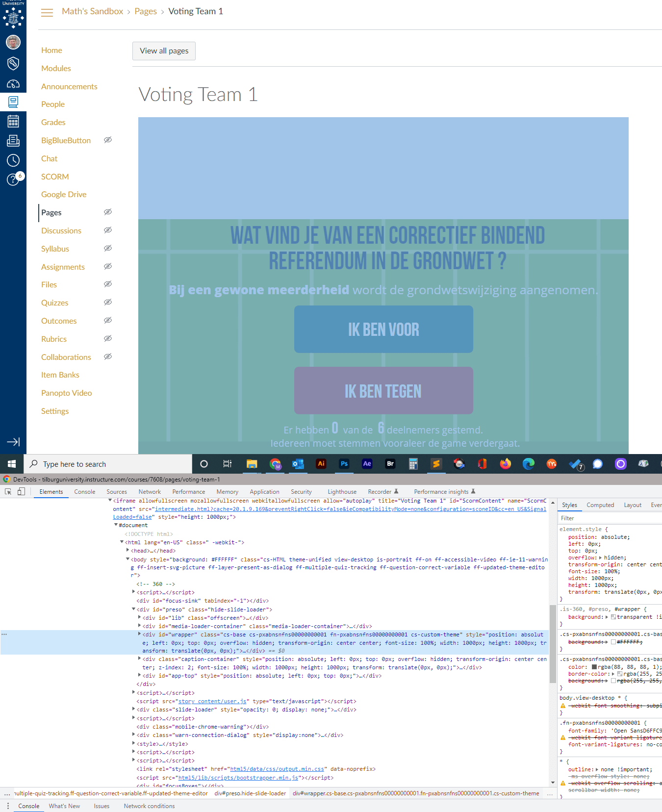The height and width of the screenshot is (812, 662).
Task: Expand the div id lib node
Action: [139, 618]
